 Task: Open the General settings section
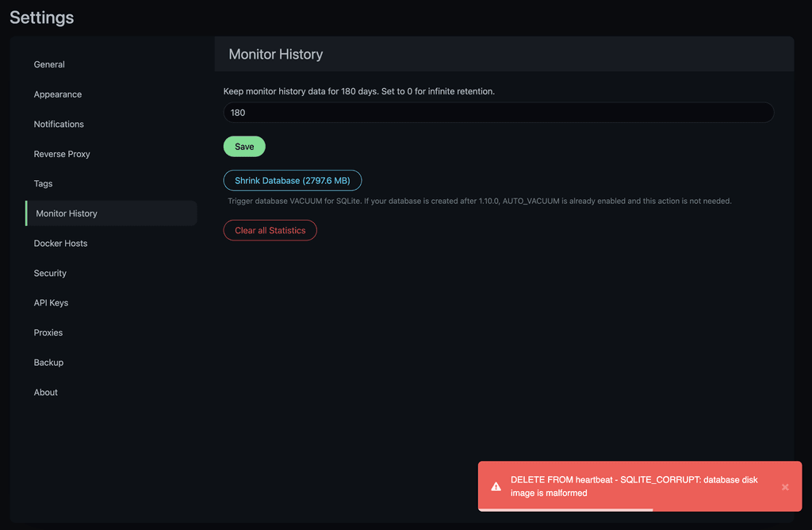coord(49,64)
